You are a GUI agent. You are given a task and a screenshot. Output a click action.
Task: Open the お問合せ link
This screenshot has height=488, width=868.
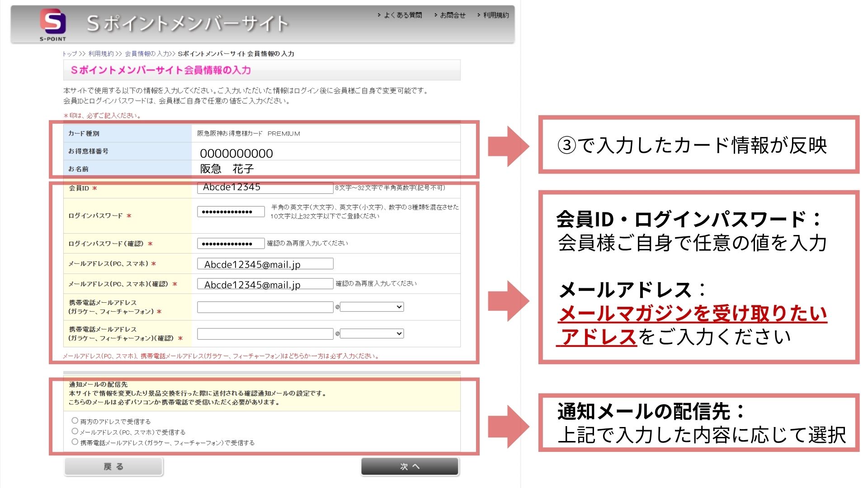tap(453, 15)
